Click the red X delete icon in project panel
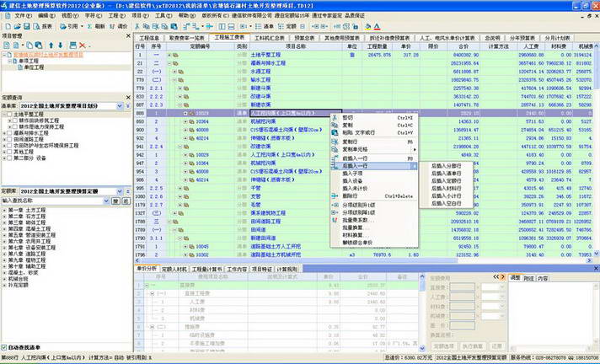The image size is (600, 364). (x=82, y=45)
